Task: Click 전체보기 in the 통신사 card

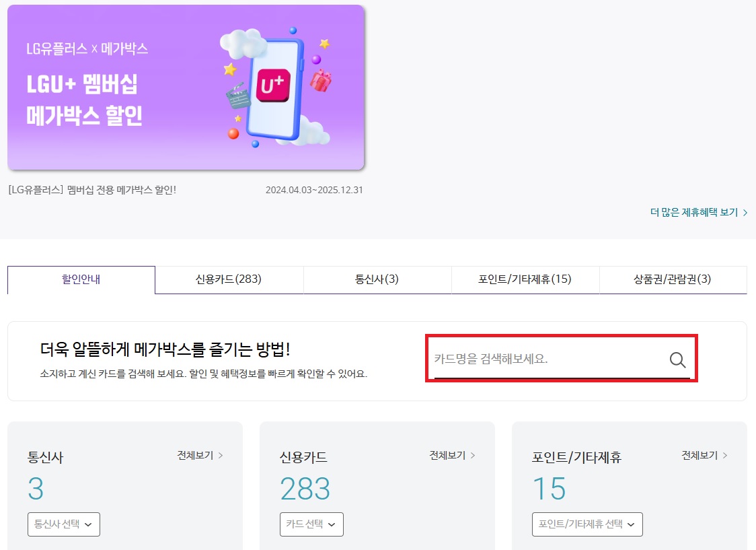Action: point(200,455)
